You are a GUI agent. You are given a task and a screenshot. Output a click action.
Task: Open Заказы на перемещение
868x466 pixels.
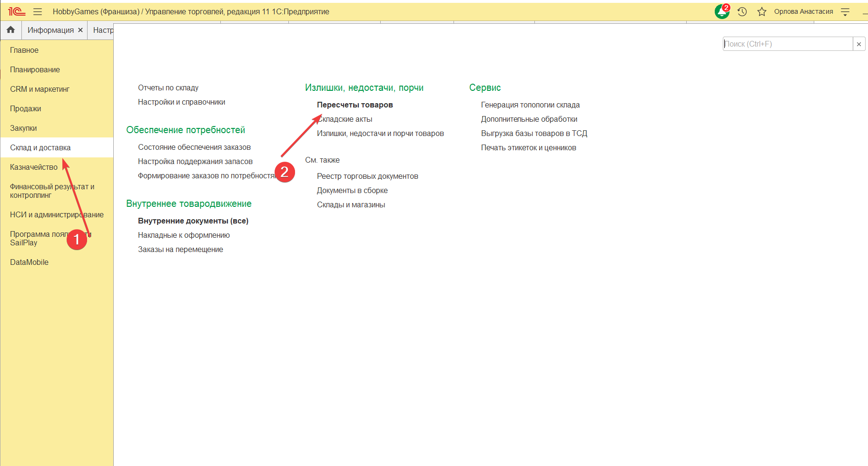(x=180, y=249)
